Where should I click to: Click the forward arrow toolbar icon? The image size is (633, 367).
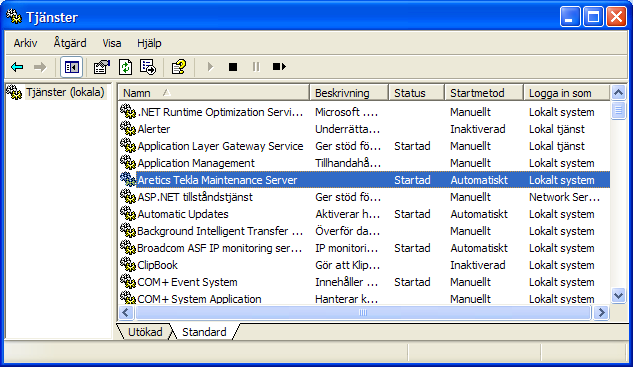click(x=40, y=67)
